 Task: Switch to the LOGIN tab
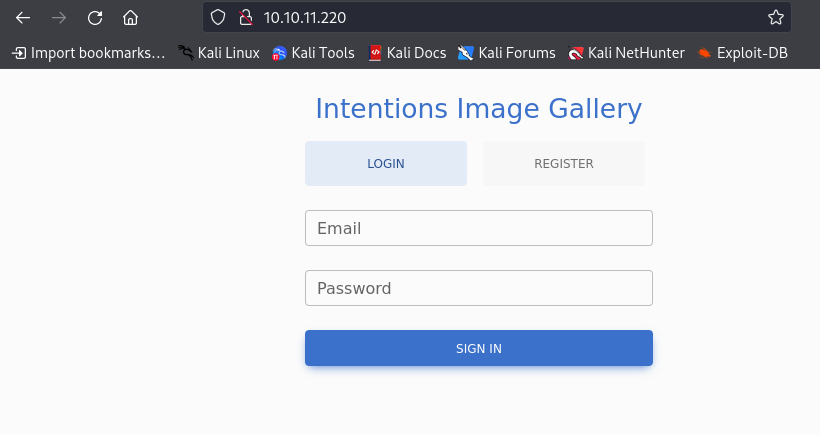pyautogui.click(x=386, y=164)
